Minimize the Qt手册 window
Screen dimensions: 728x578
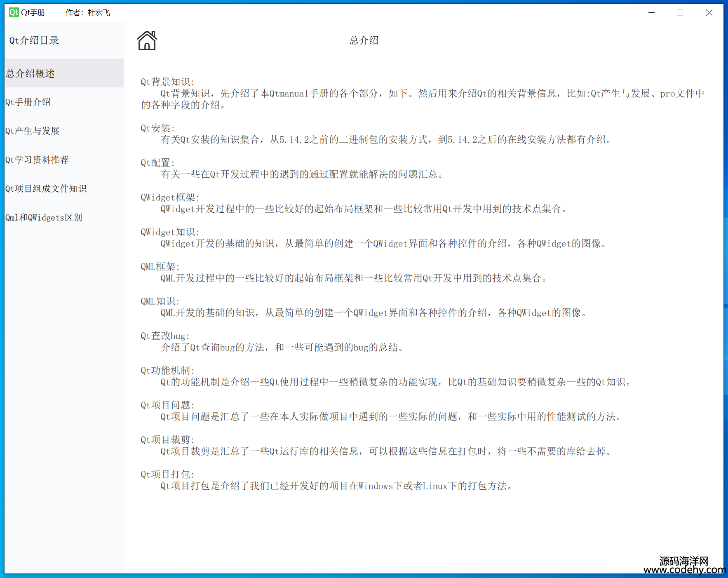tap(651, 12)
